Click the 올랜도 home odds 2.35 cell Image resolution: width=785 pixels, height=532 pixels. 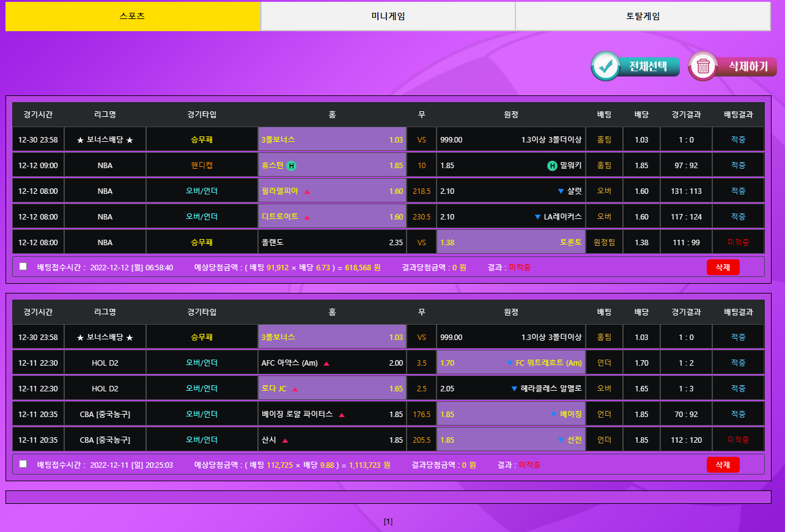point(332,242)
